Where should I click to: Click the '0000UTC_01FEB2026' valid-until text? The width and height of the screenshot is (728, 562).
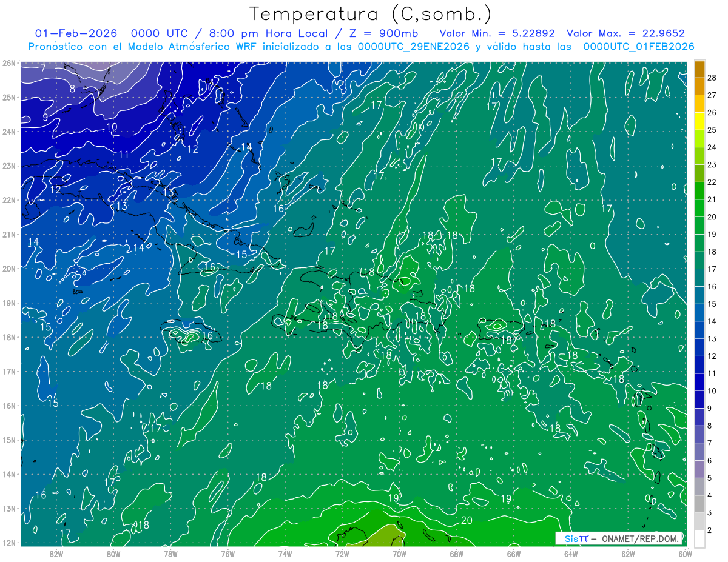click(x=638, y=47)
